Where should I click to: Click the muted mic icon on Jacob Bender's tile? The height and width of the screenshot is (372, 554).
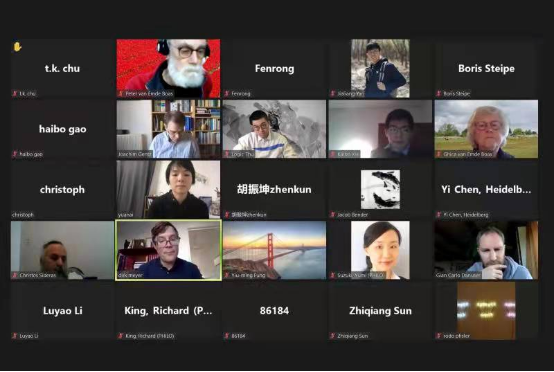(x=333, y=214)
